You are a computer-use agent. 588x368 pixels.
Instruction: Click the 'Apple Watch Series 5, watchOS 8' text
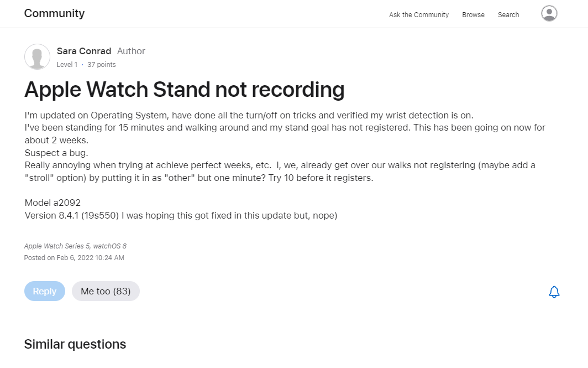click(x=75, y=246)
